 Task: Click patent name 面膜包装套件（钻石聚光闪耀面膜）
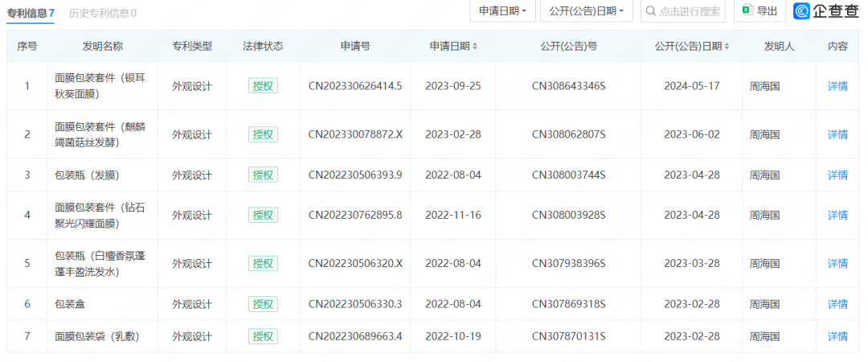[102, 215]
